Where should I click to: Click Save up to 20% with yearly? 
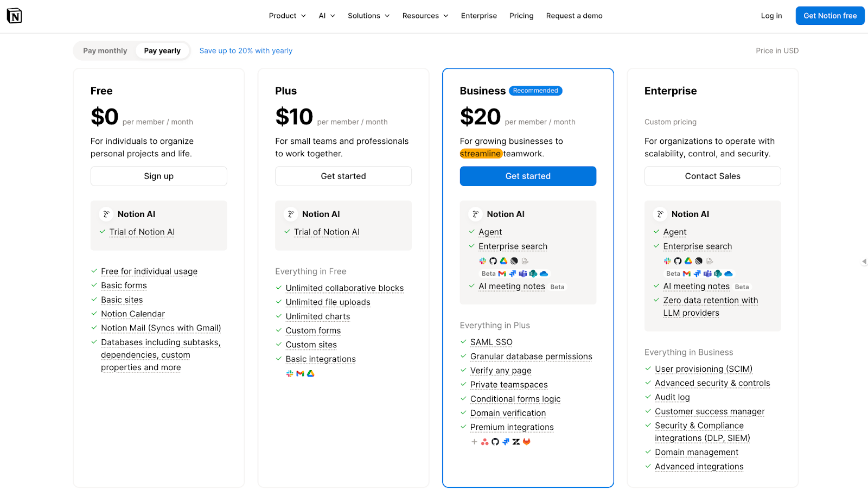coord(246,50)
